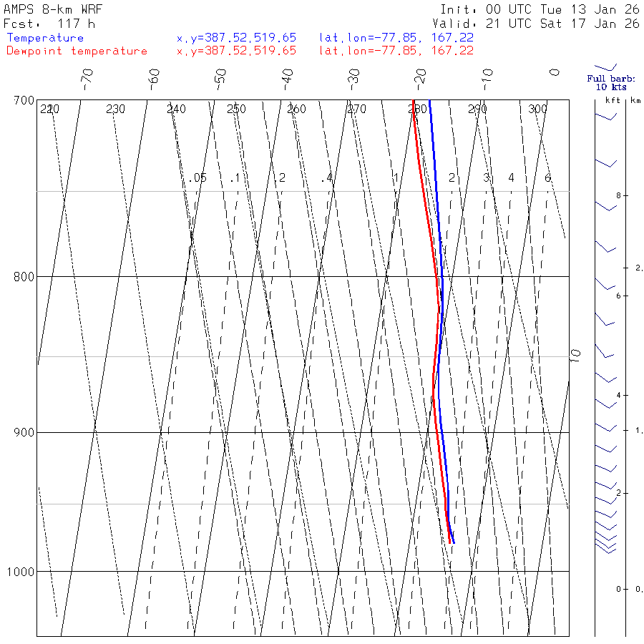644x644 pixels.
Task: Click the 'Valid: 21 UTC Sat 17 Jan 26' text
Action: [x=536, y=24]
